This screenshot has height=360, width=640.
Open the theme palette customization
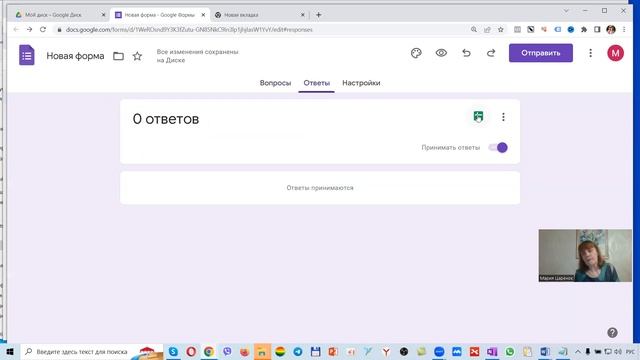pyautogui.click(x=416, y=53)
